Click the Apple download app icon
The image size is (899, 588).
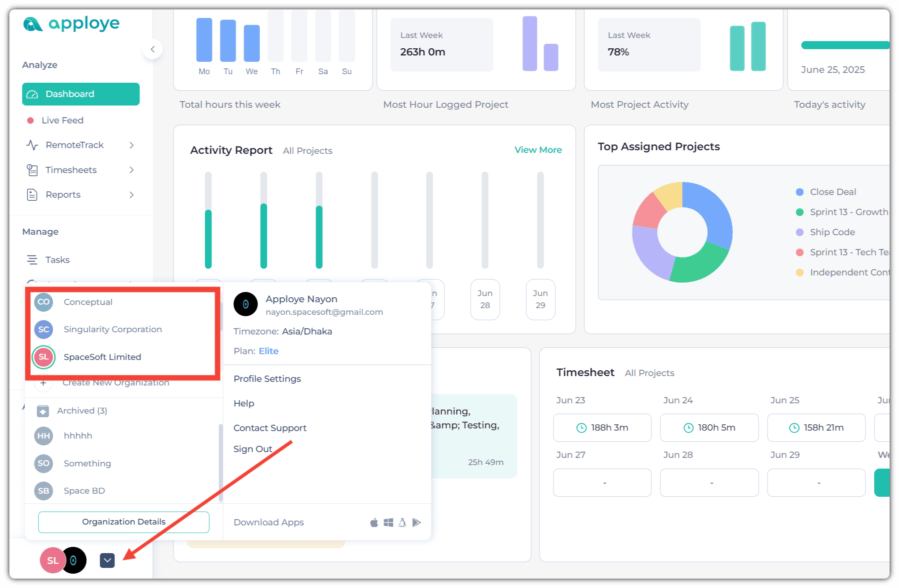374,522
